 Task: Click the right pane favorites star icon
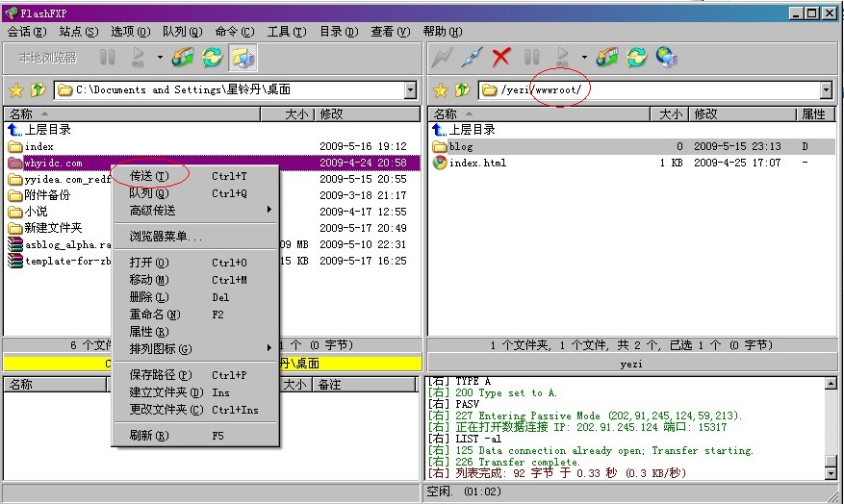441,89
